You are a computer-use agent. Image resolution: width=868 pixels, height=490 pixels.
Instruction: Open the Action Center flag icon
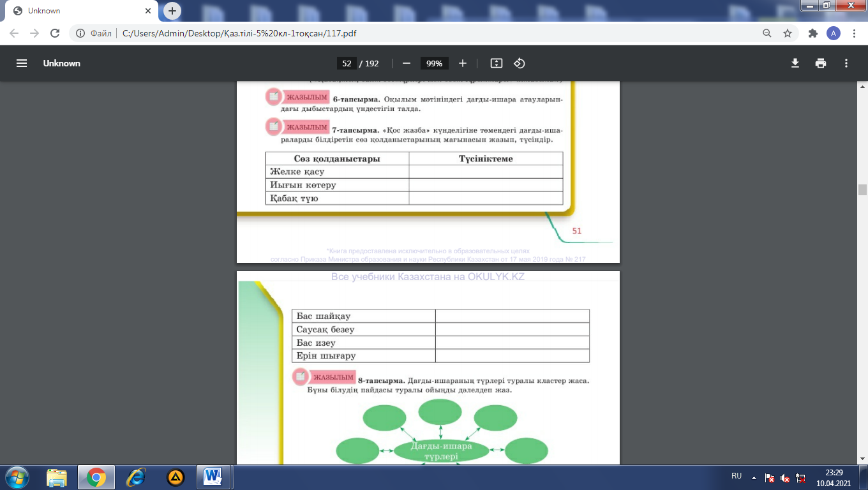(770, 478)
